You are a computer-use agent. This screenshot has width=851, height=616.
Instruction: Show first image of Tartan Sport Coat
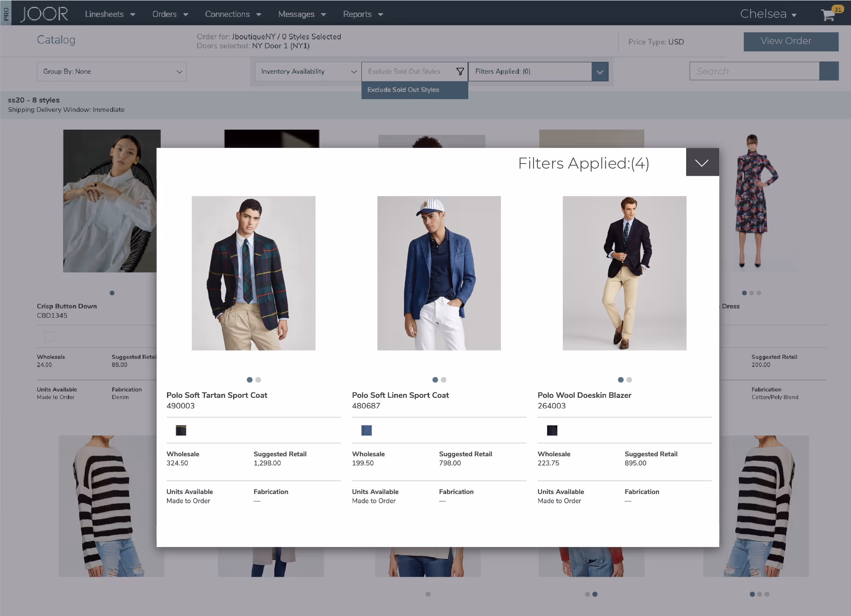(x=250, y=380)
